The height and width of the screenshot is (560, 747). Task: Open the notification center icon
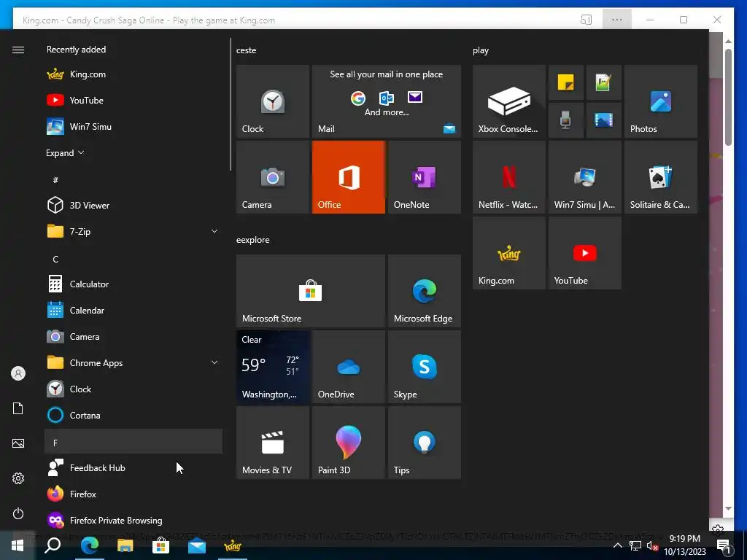click(x=724, y=545)
